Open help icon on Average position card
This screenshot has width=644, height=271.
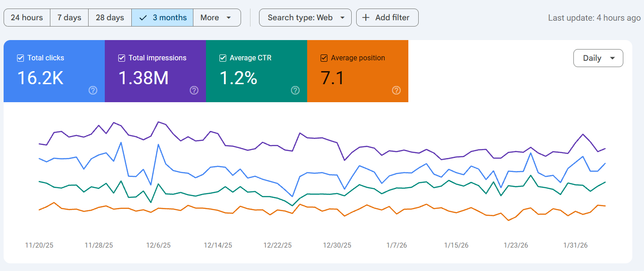coord(397,90)
